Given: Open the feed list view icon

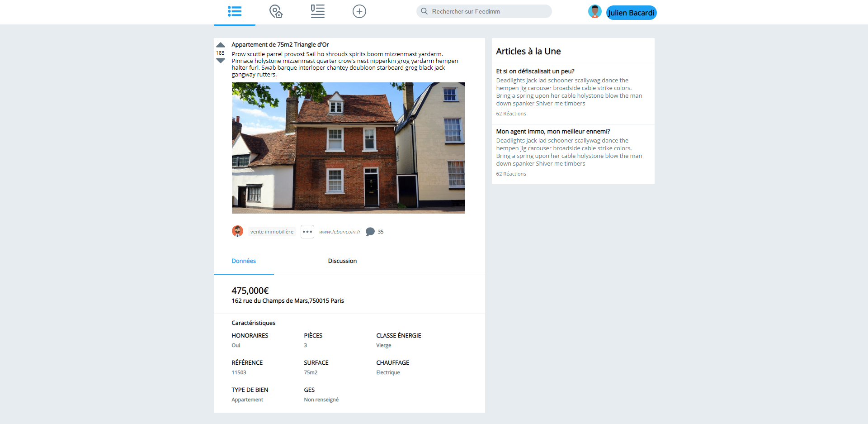Looking at the screenshot, I should (235, 11).
